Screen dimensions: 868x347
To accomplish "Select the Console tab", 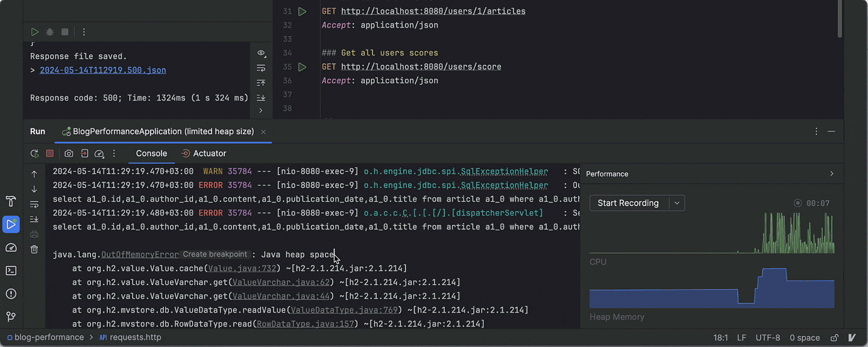I will [151, 153].
